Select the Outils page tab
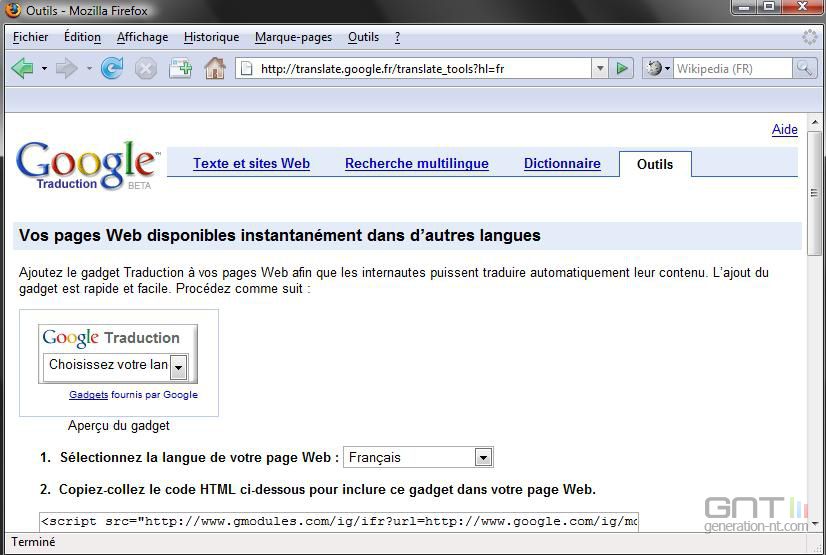This screenshot has height=555, width=826. pos(655,164)
